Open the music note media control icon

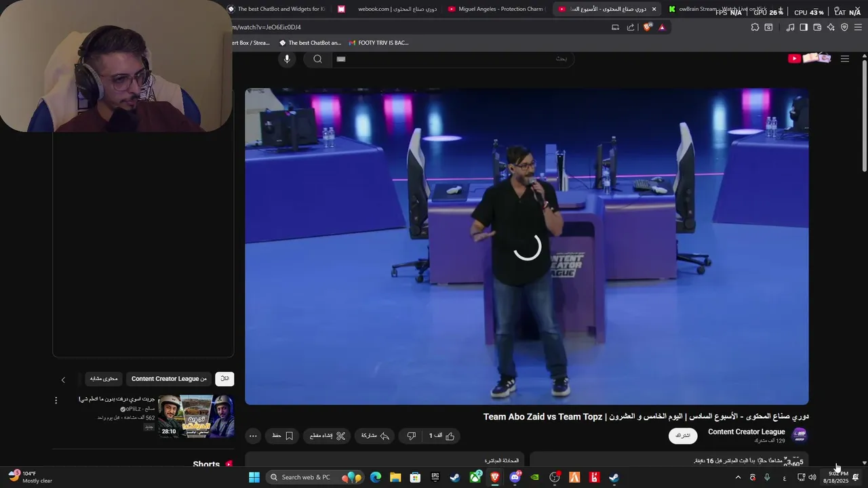pos(790,27)
